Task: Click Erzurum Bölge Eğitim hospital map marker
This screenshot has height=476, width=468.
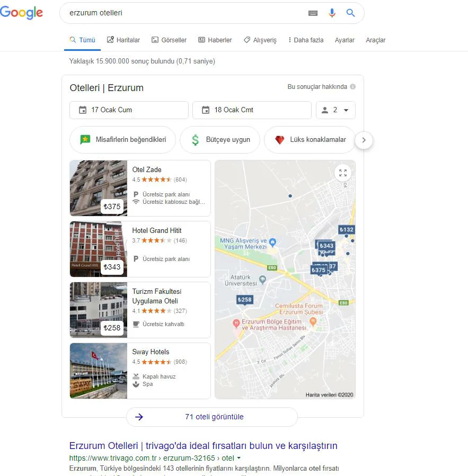Action: point(236,323)
